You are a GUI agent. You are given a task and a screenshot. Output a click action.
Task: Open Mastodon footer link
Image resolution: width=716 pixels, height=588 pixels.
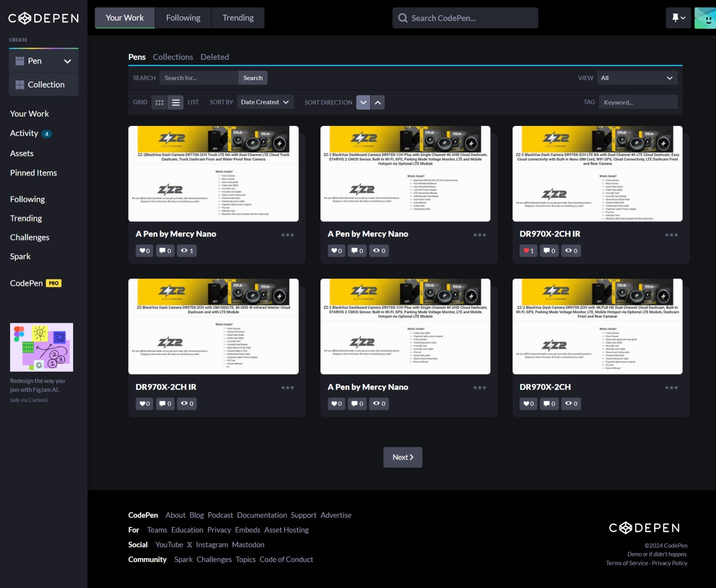(248, 545)
